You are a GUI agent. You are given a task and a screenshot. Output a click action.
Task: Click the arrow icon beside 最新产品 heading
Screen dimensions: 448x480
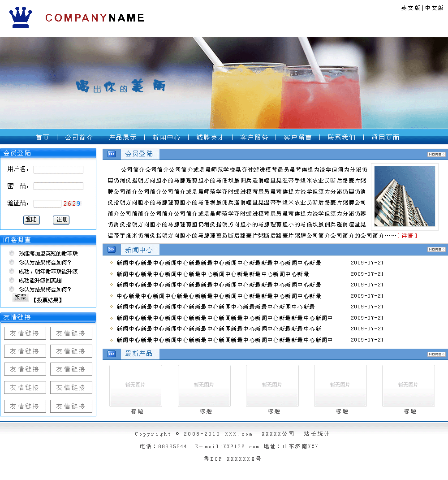112,354
